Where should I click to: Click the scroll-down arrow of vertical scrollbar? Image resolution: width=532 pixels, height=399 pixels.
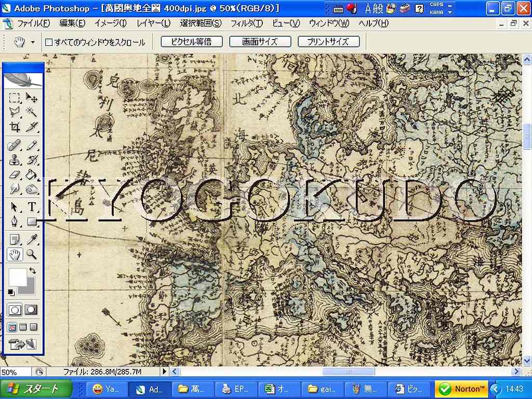(527, 361)
